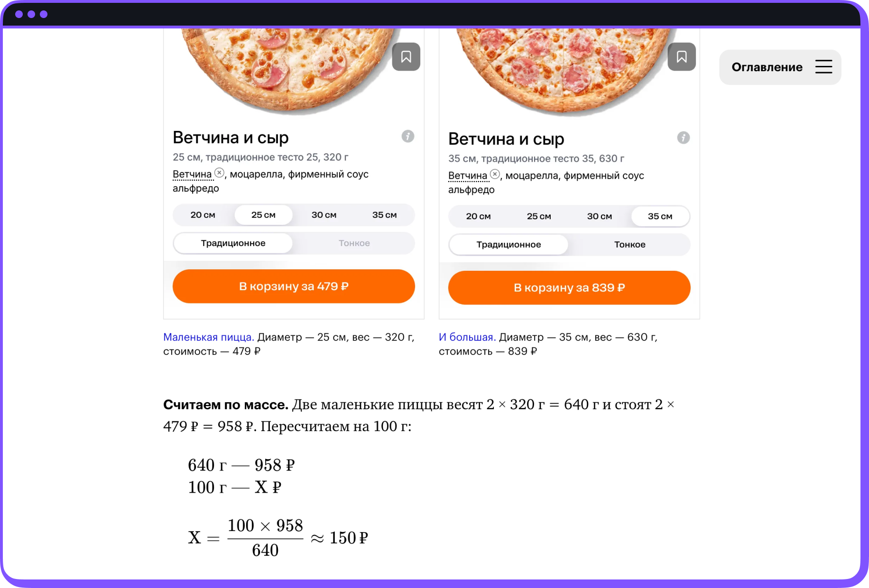Open the info icon beside the left Ветчина и сыр title
This screenshot has height=588, width=869.
pos(407,137)
